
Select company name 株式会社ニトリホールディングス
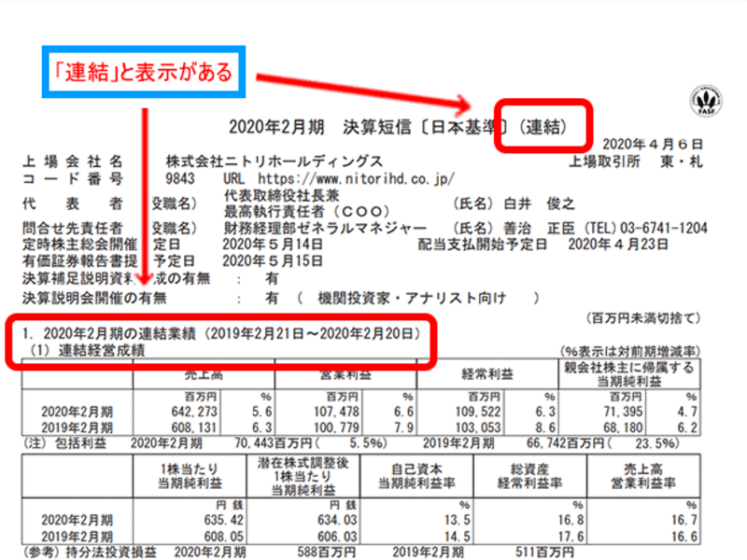click(x=274, y=161)
